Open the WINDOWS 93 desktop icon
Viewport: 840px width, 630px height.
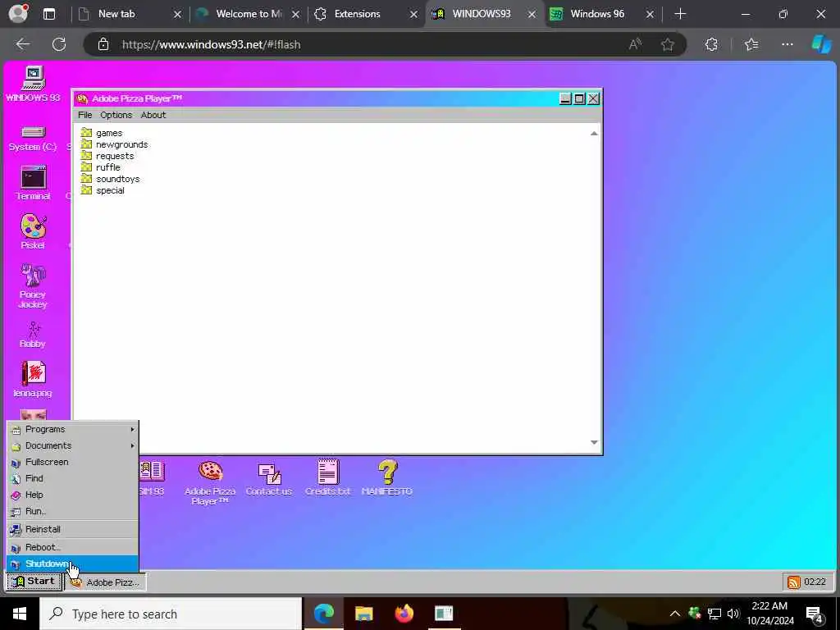tap(33, 83)
